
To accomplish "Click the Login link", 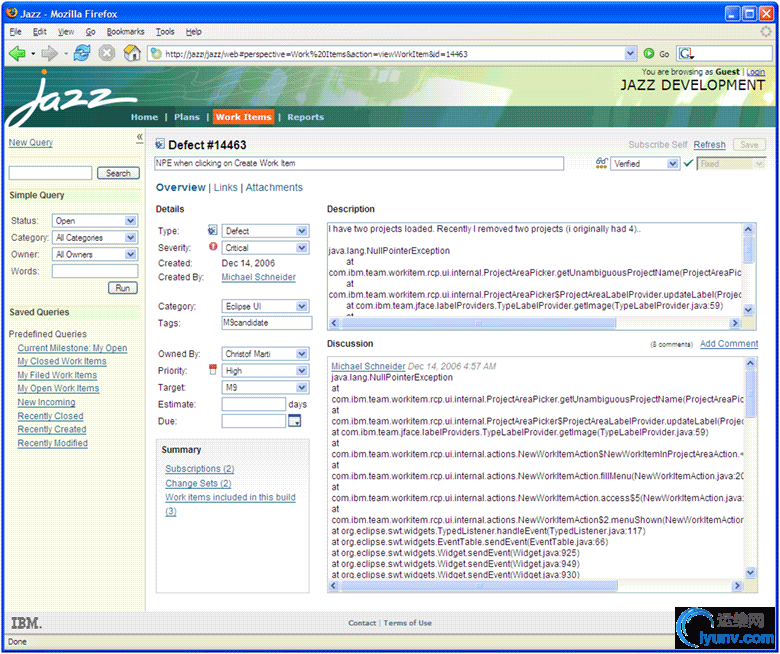I will tap(756, 72).
